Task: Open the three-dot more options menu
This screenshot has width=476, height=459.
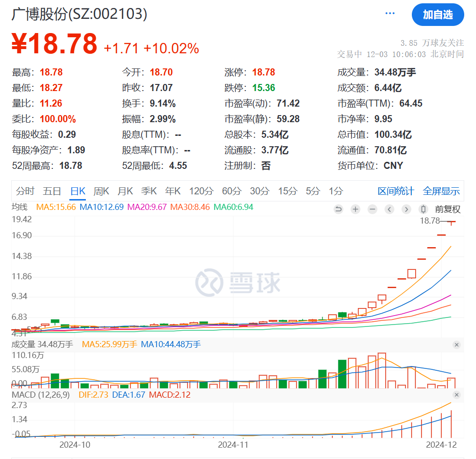Action: [390, 14]
